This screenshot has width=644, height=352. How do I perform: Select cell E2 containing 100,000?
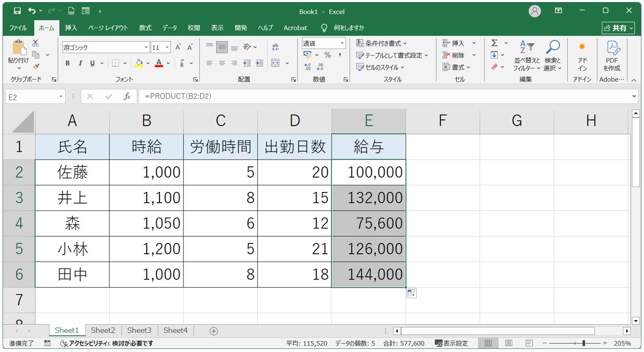369,172
